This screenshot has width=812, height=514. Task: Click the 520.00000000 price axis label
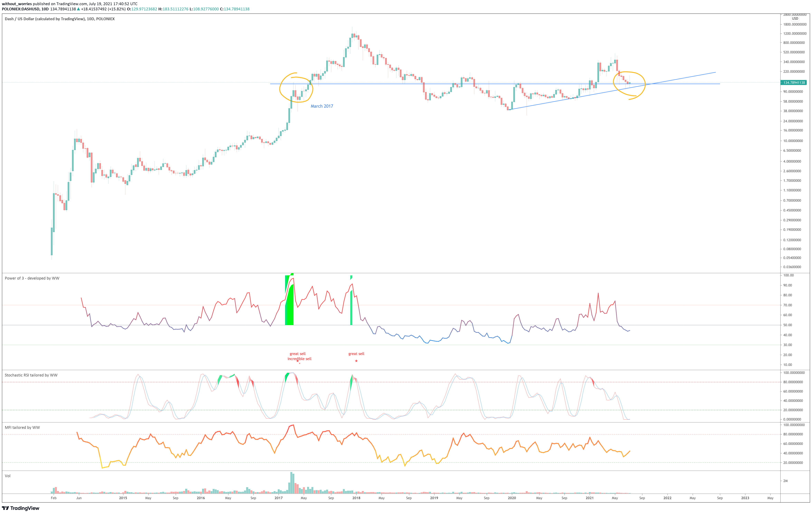[794, 52]
